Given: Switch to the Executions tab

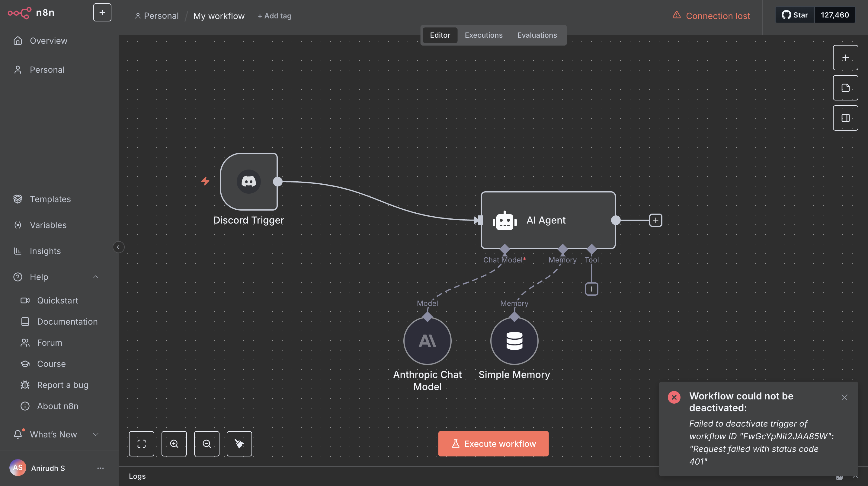Looking at the screenshot, I should tap(483, 35).
